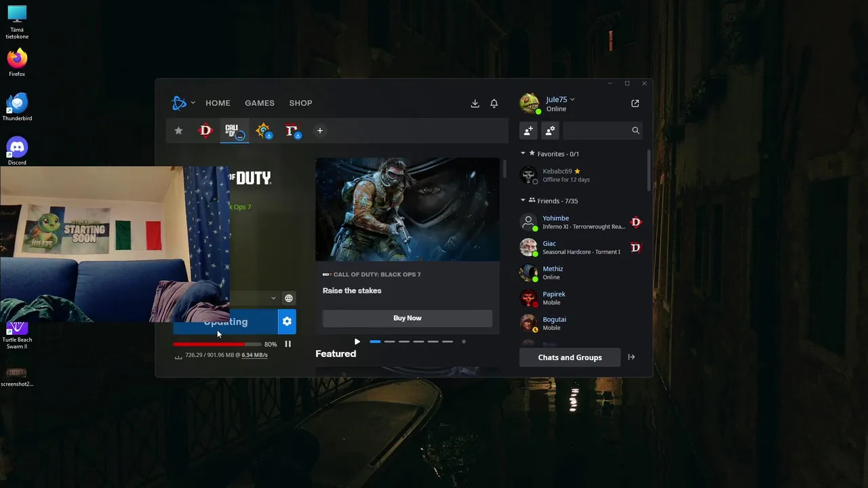This screenshot has height=488, width=868.
Task: Collapse the Favorites - 0/1 group
Action: point(523,154)
